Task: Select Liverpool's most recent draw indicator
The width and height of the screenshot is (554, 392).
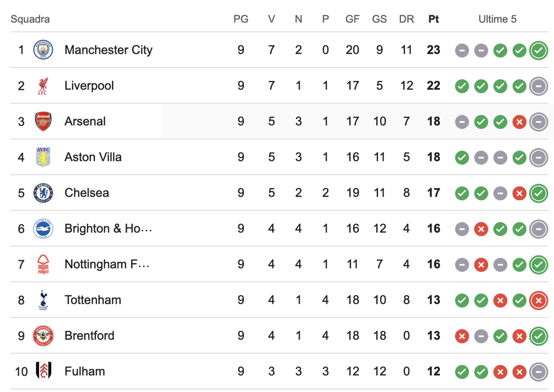Action: tap(538, 86)
